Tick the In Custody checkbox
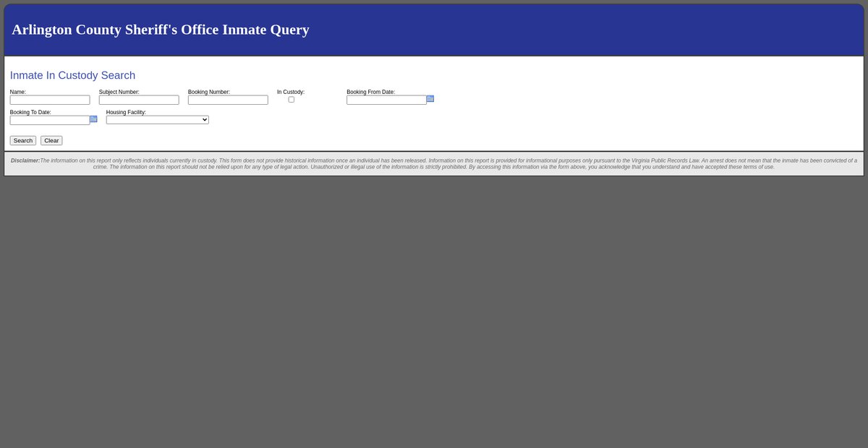The image size is (868, 448). click(x=292, y=100)
